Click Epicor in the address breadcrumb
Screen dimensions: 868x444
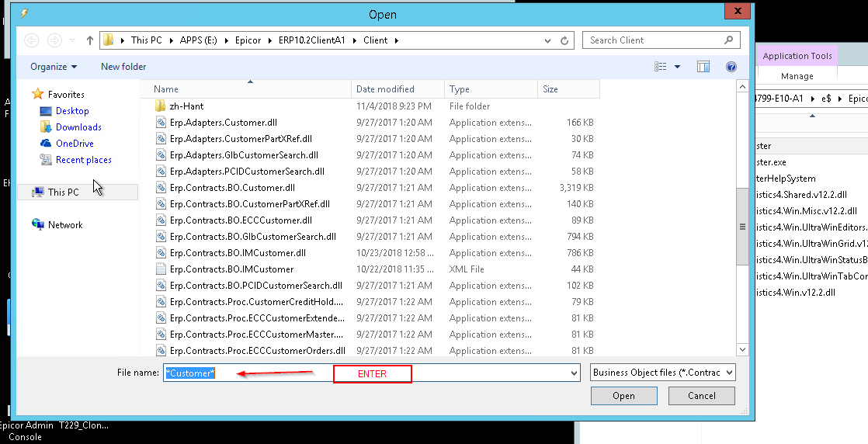click(248, 40)
